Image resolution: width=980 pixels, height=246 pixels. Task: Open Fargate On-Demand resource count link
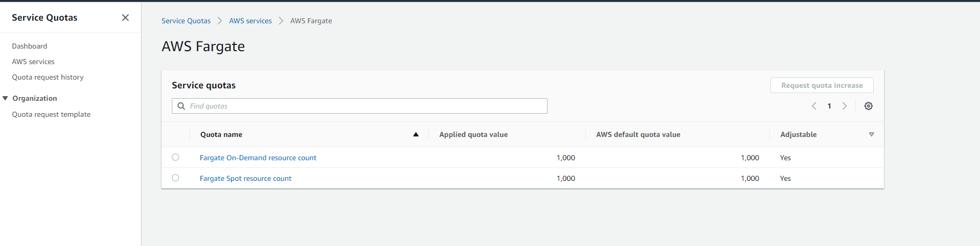point(258,158)
